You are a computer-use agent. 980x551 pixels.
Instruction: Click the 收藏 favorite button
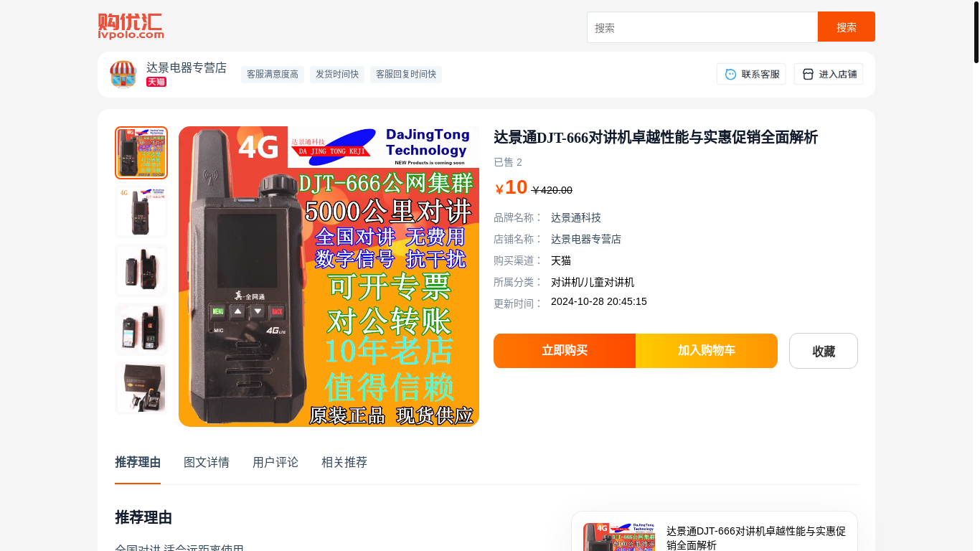point(824,351)
